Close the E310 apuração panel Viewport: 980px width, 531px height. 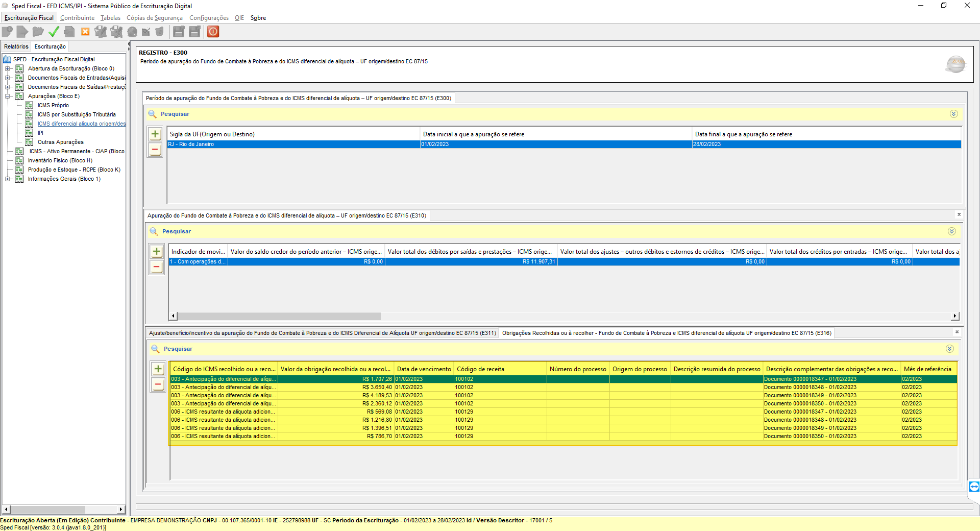[x=959, y=214]
